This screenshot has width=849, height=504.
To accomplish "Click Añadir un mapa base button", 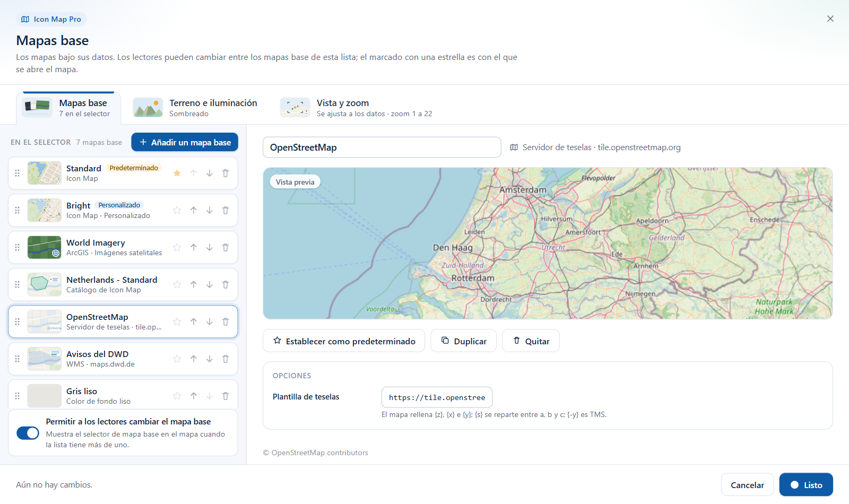I will (x=185, y=142).
